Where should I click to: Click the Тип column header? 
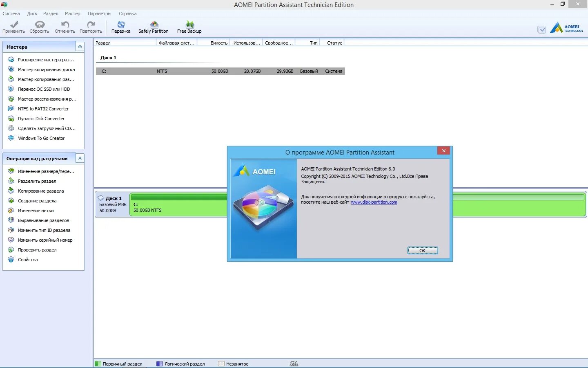(308, 43)
